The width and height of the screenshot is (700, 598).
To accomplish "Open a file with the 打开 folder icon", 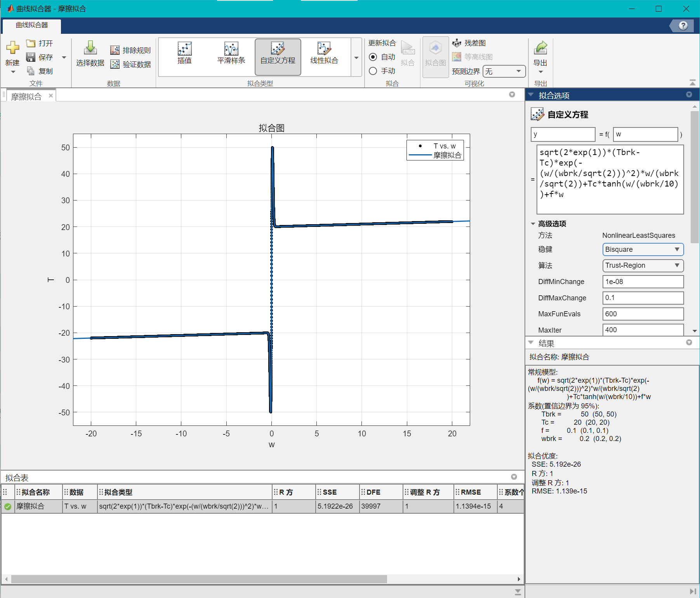I will point(31,43).
